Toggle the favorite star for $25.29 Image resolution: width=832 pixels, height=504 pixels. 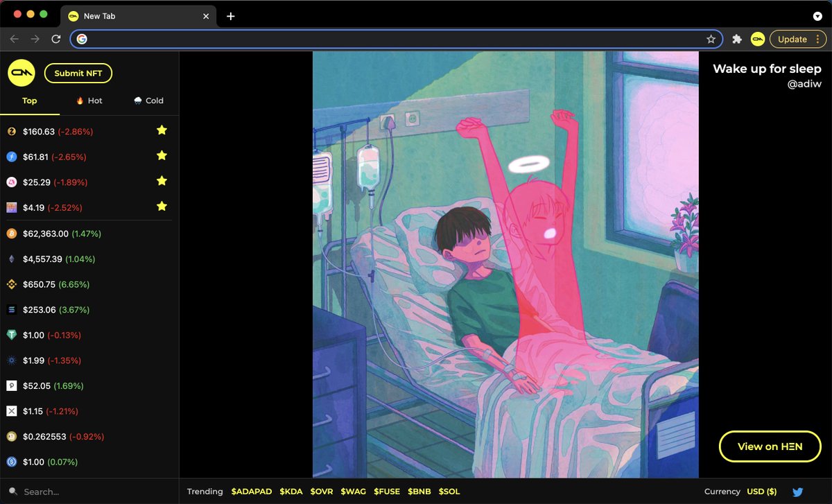[162, 181]
